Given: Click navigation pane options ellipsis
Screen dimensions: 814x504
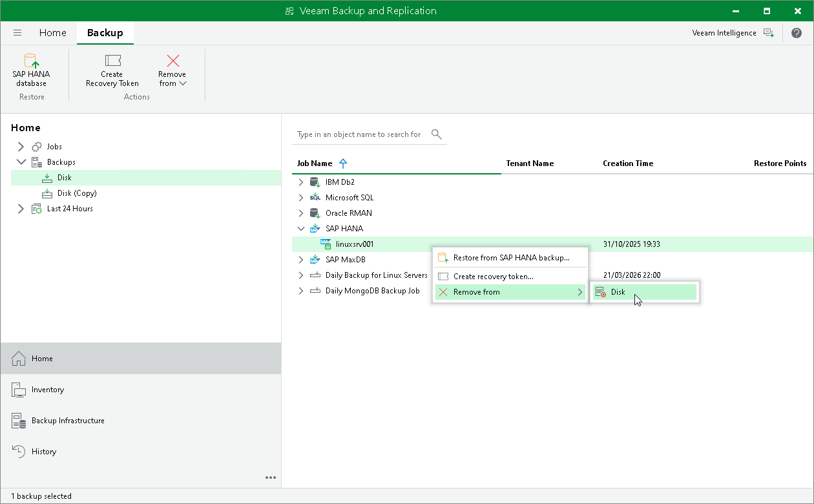Looking at the screenshot, I should [271, 478].
